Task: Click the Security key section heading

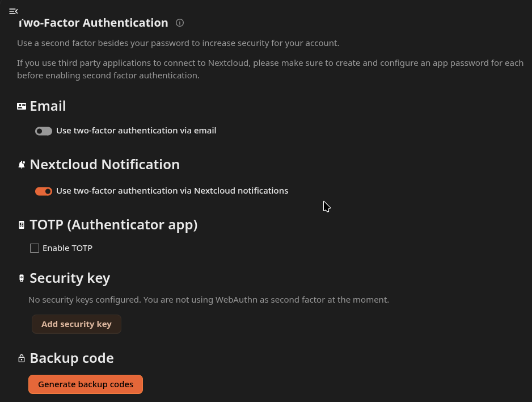Action: coord(70,278)
